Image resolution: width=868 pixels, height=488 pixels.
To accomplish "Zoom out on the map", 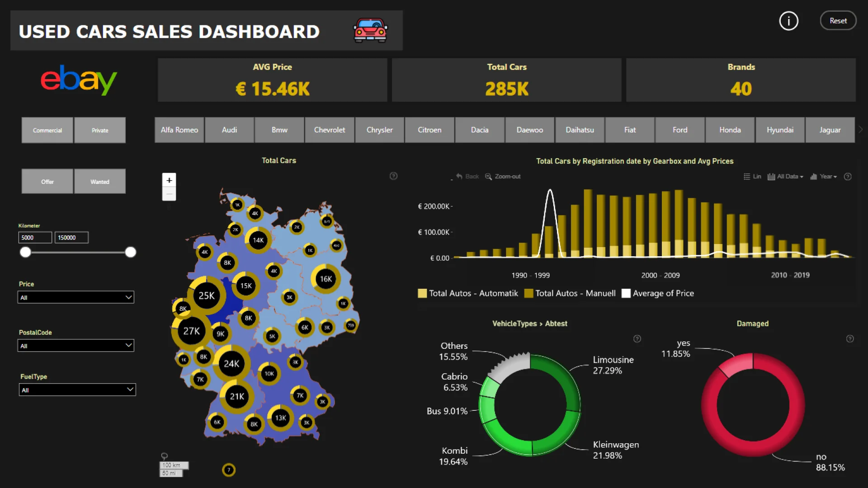I will (169, 194).
